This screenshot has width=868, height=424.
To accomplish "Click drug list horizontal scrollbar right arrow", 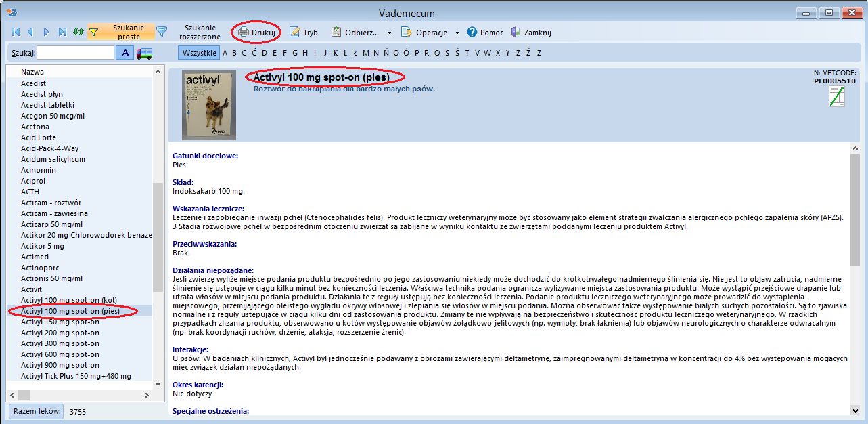I will pyautogui.click(x=148, y=395).
